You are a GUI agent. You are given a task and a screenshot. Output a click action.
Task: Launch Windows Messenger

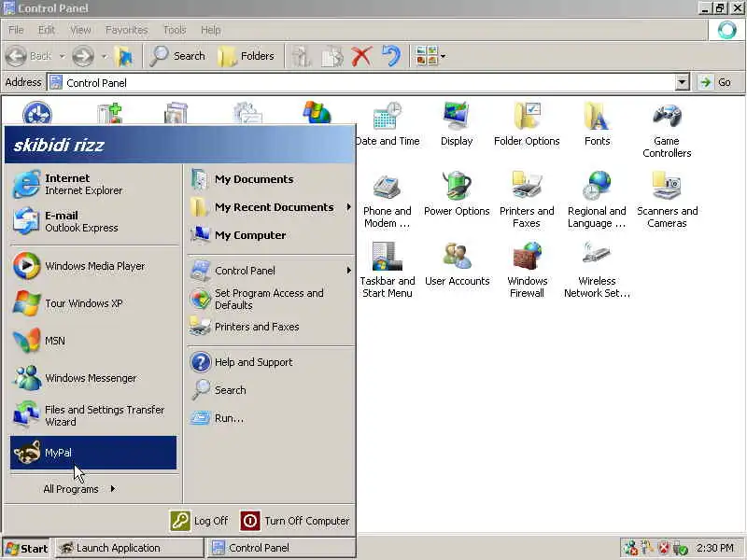pos(93,378)
